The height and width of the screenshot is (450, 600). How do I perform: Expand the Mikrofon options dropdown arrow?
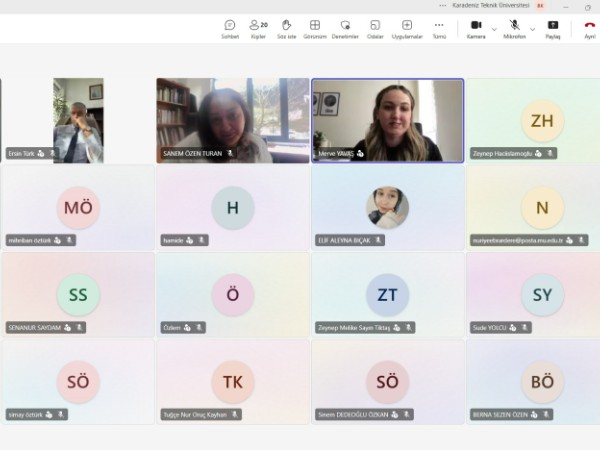532,29
